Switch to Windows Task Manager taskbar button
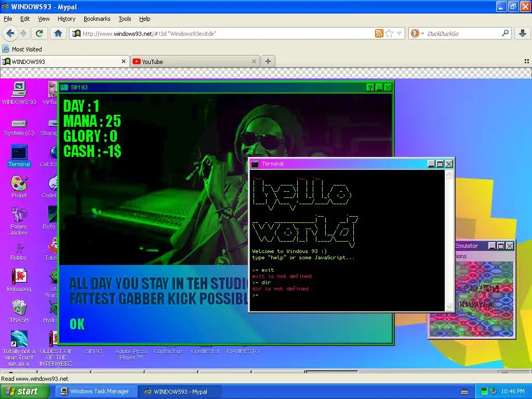Viewport: 532px width, 399px height. click(x=96, y=392)
